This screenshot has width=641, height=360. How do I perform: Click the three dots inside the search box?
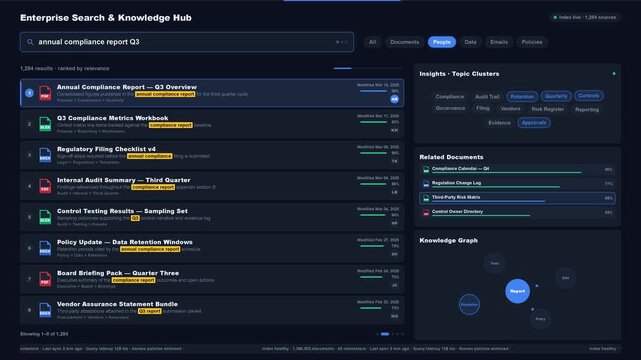click(x=342, y=42)
